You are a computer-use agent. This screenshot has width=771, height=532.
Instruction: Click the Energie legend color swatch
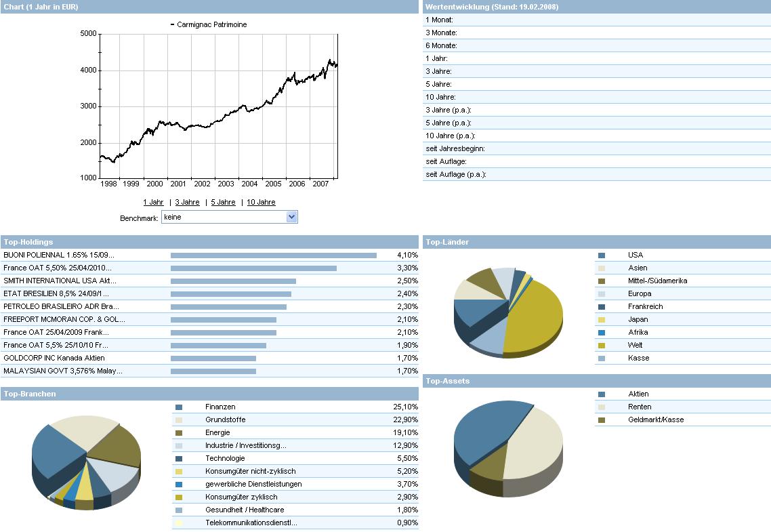tap(178, 433)
